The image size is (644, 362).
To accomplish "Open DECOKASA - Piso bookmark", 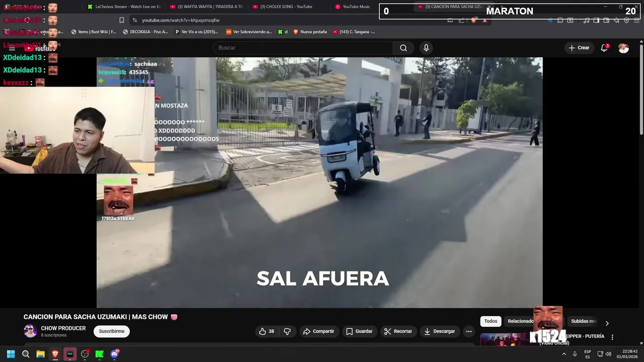I will click(x=145, y=32).
